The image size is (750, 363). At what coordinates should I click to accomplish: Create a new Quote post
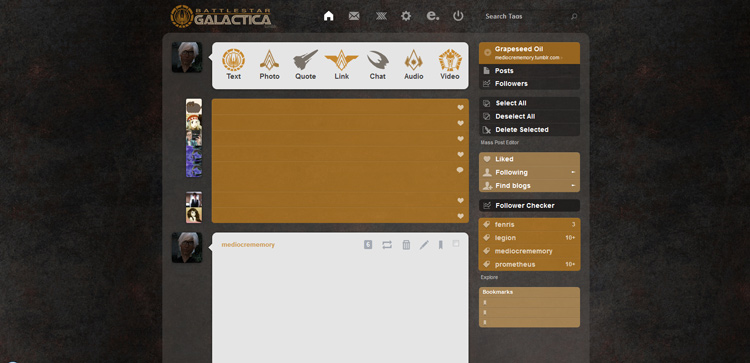[x=305, y=65]
